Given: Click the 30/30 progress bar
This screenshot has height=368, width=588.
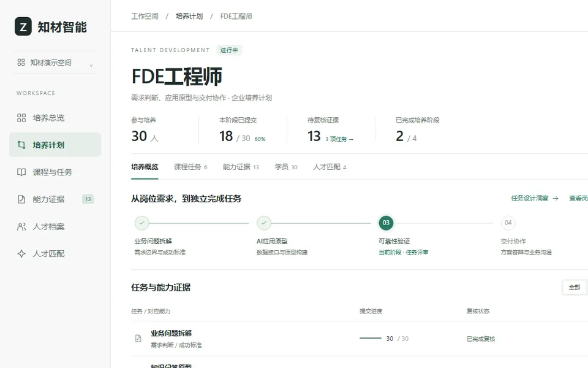Looking at the screenshot, I should point(371,339).
